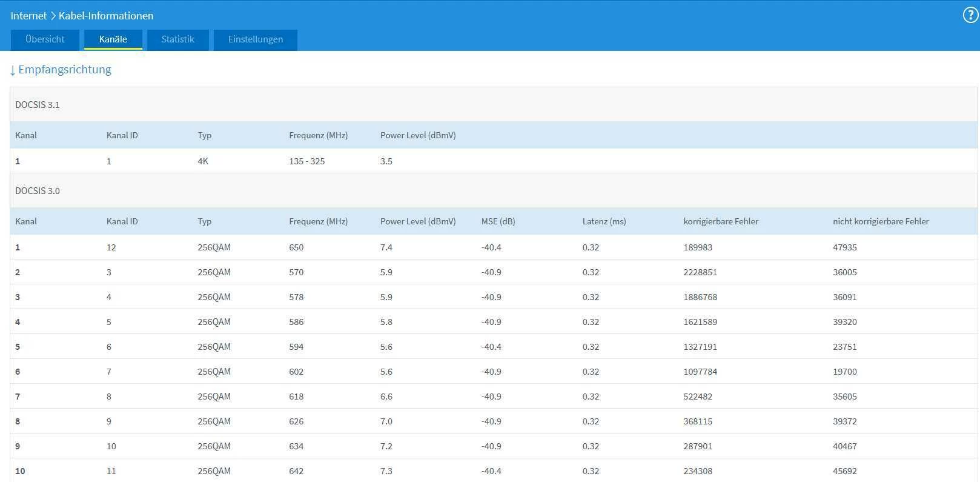The height and width of the screenshot is (482, 980).
Task: Select the Kanäle tab
Action: coord(113,39)
